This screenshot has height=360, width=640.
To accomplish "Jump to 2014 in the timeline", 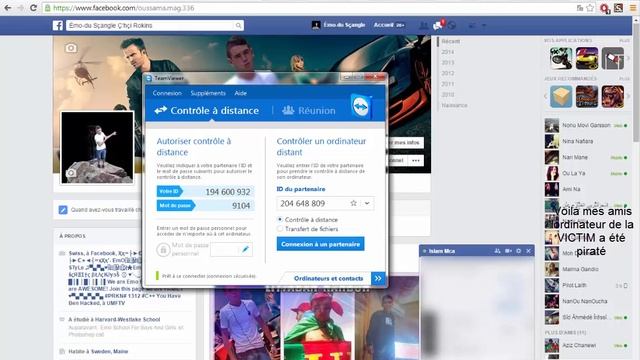I will click(x=448, y=52).
